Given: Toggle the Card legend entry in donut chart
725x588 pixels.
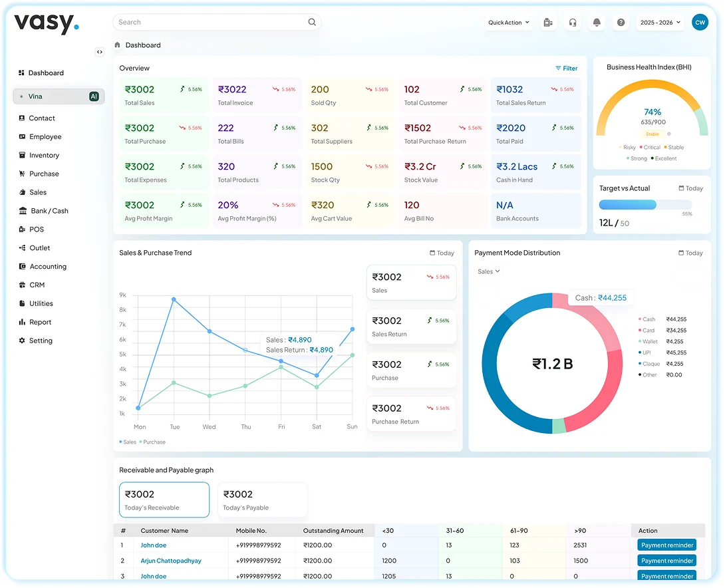Looking at the screenshot, I should (x=647, y=331).
